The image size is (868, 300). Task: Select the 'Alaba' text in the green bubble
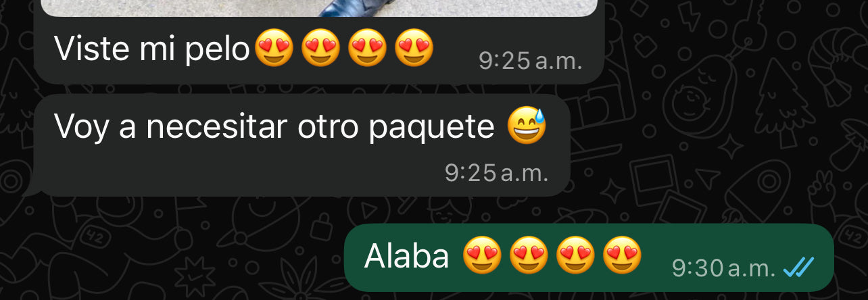pos(406,256)
